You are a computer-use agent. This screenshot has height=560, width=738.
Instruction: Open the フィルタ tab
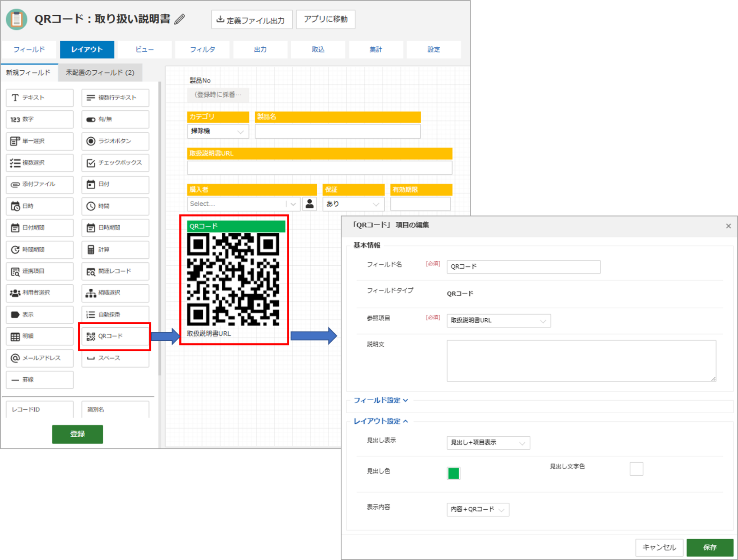[202, 49]
